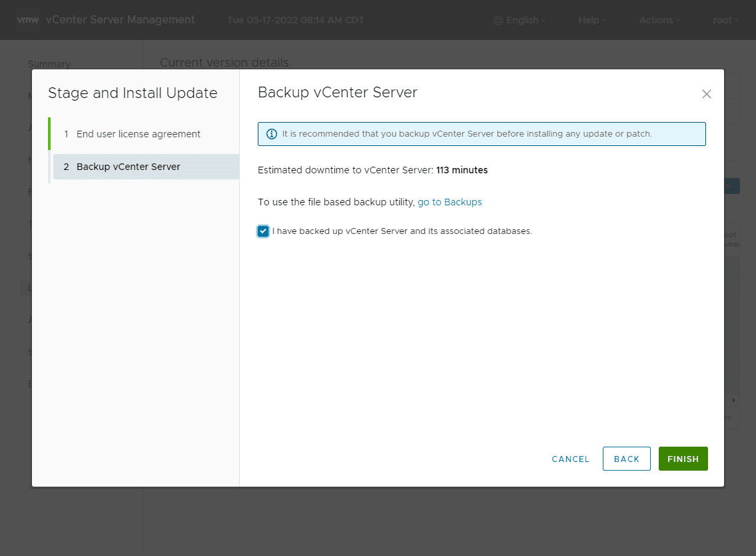This screenshot has height=556, width=756.
Task: Expand the root user menu
Action: point(725,20)
